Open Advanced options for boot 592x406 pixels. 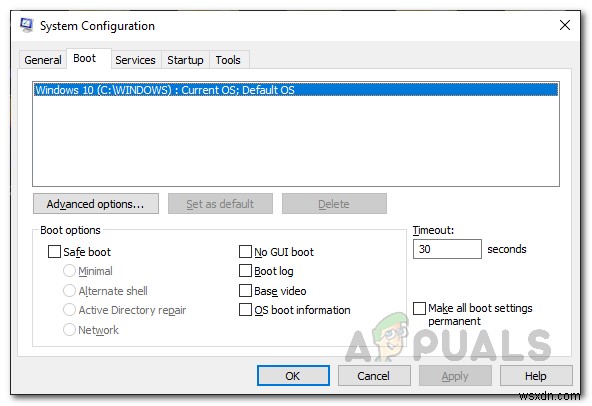click(96, 204)
